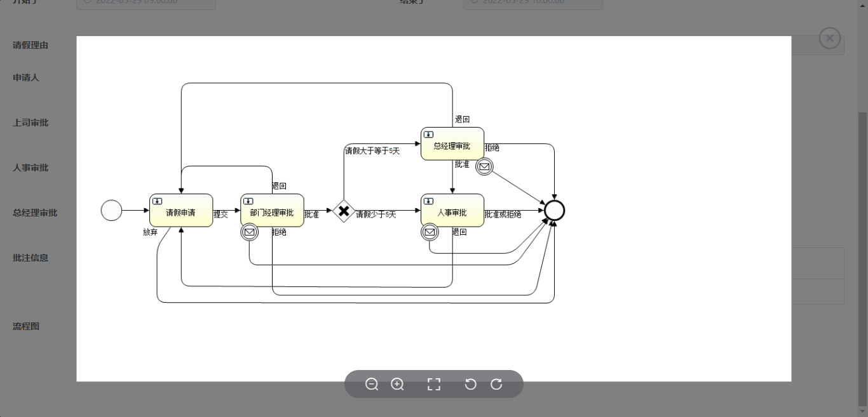Close the image preview overlay

point(829,39)
